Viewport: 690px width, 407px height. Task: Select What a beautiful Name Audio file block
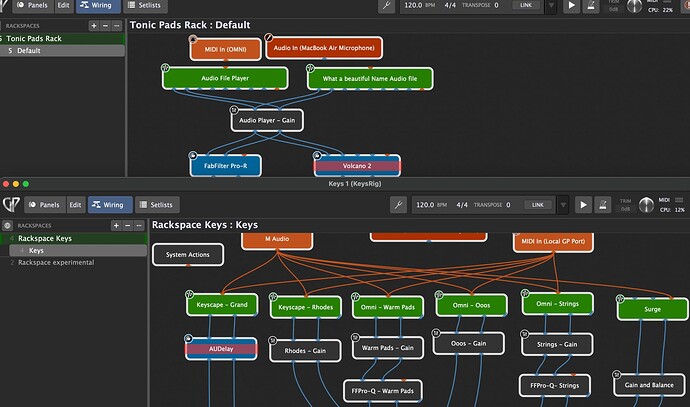[370, 79]
